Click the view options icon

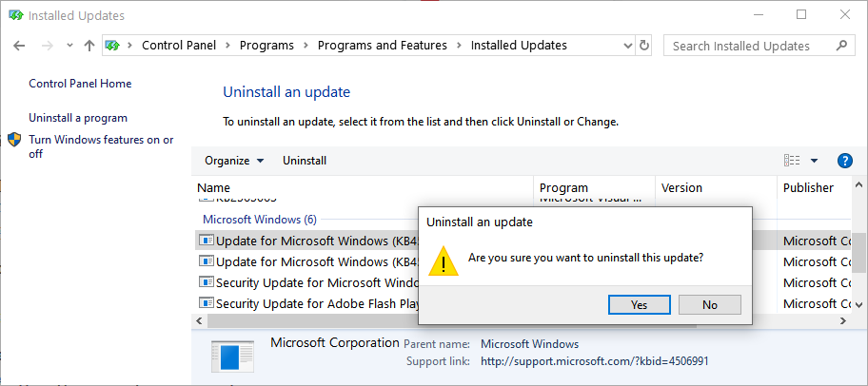(792, 161)
